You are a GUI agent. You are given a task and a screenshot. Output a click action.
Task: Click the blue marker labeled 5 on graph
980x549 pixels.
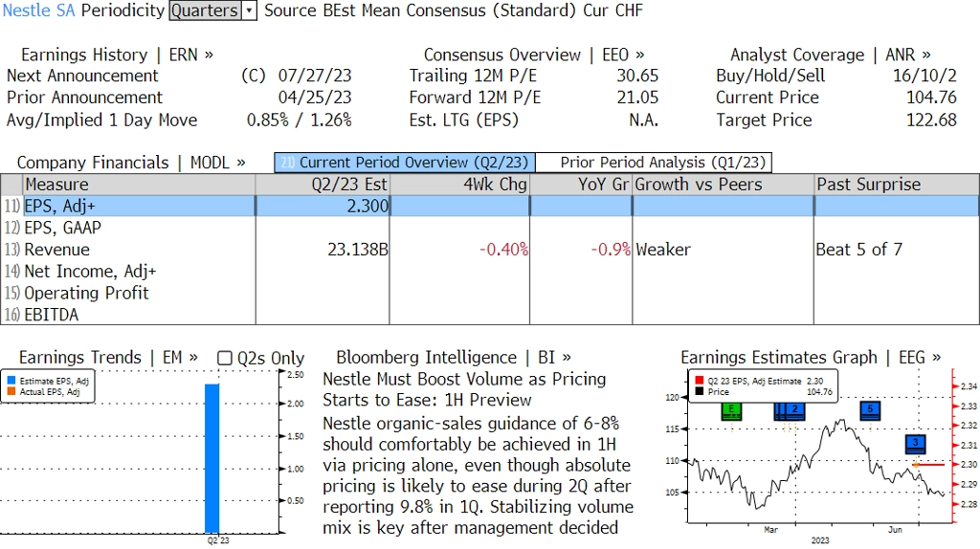coord(870,410)
